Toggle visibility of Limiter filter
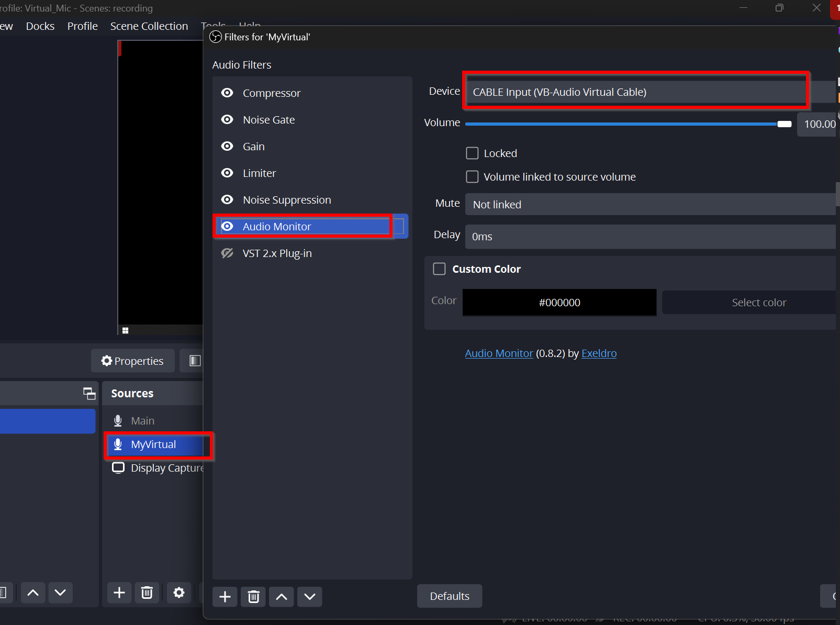 pyautogui.click(x=227, y=173)
